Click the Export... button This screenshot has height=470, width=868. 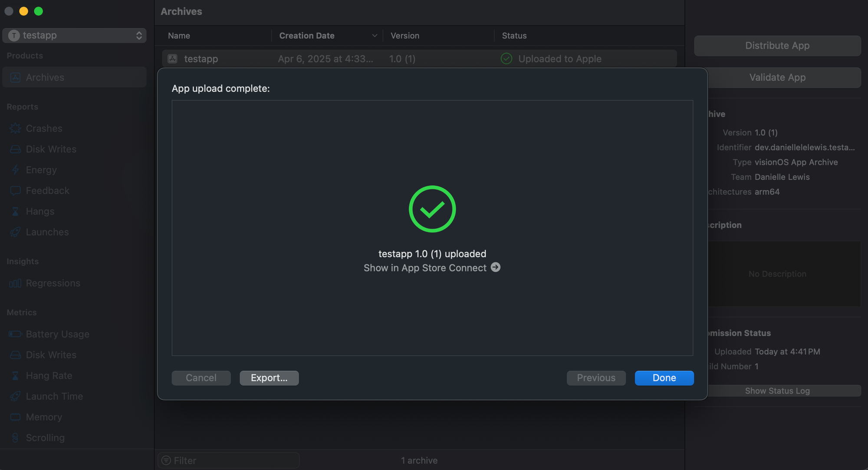point(269,378)
